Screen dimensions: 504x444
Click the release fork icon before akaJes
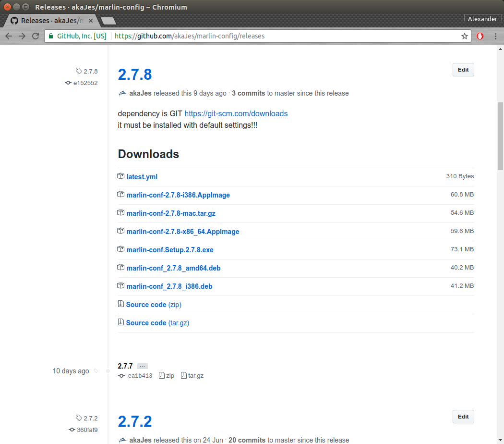tap(122, 93)
